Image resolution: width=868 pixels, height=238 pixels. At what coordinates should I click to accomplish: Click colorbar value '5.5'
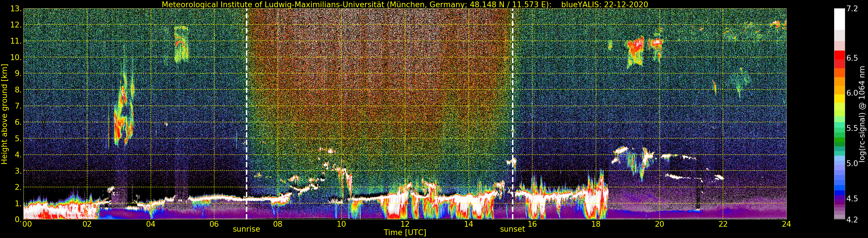point(852,128)
